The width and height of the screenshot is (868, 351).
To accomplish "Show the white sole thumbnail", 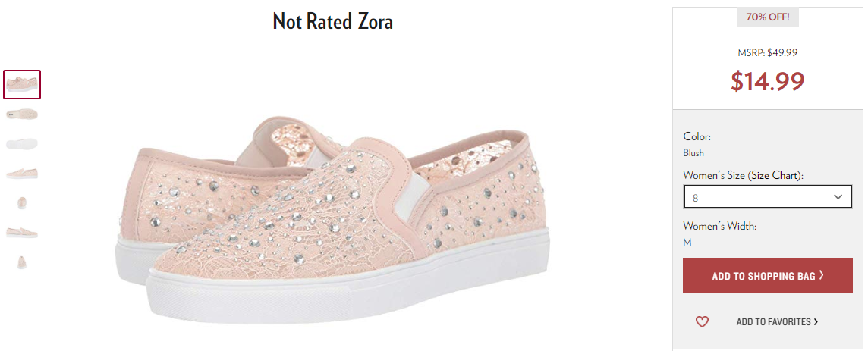I will (x=22, y=144).
